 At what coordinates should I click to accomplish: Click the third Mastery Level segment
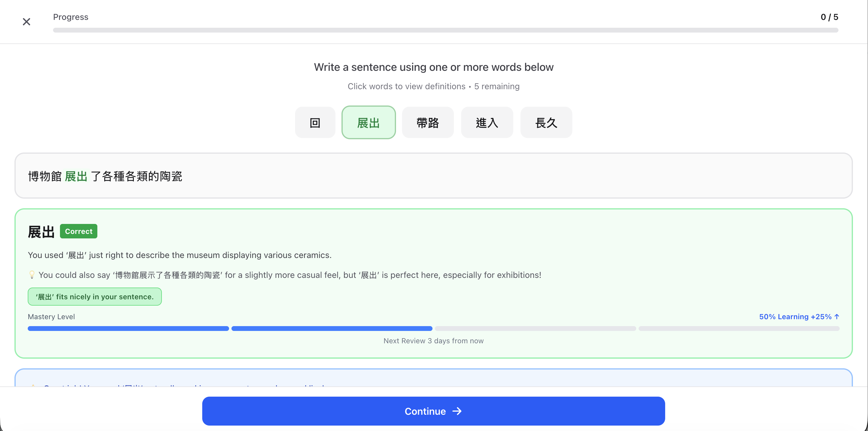pyautogui.click(x=535, y=329)
